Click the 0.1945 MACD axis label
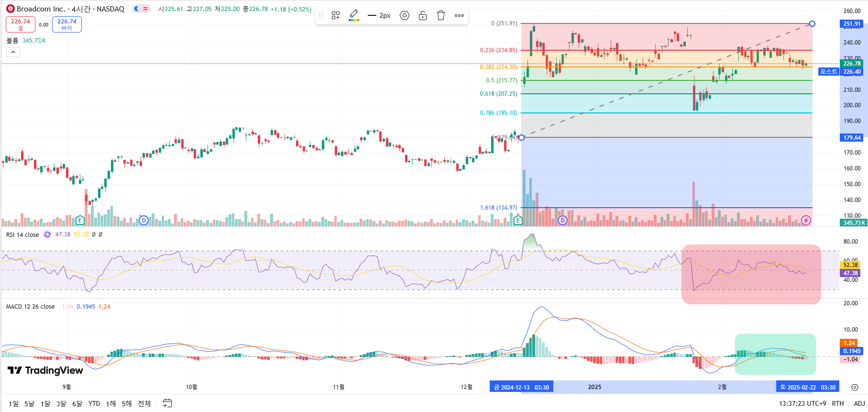This screenshot has width=868, height=412. click(x=851, y=351)
